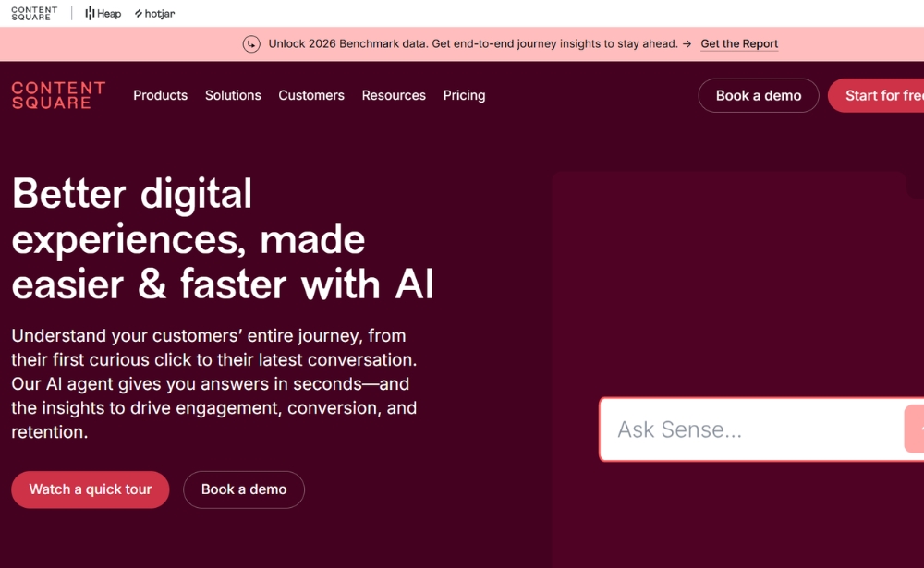Click Book a demo in the header
The width and height of the screenshot is (924, 568).
758,95
